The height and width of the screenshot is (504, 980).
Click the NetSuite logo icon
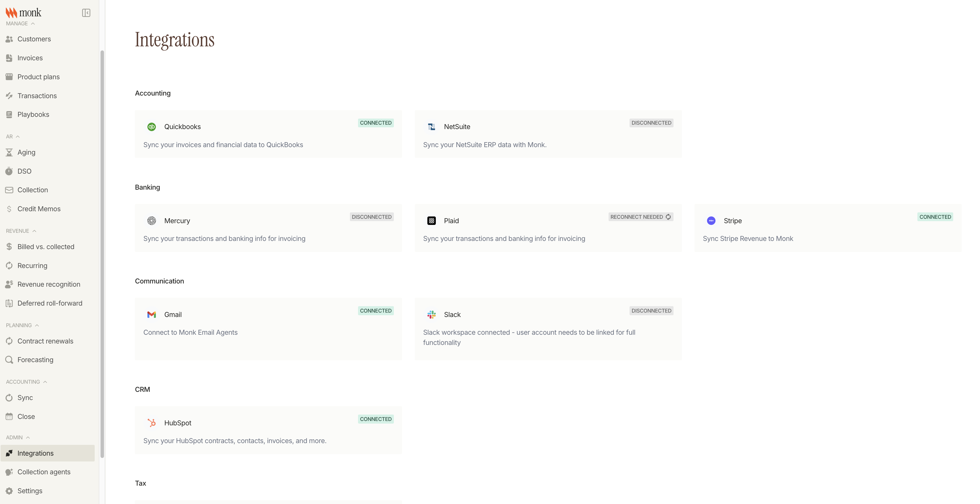coord(431,127)
